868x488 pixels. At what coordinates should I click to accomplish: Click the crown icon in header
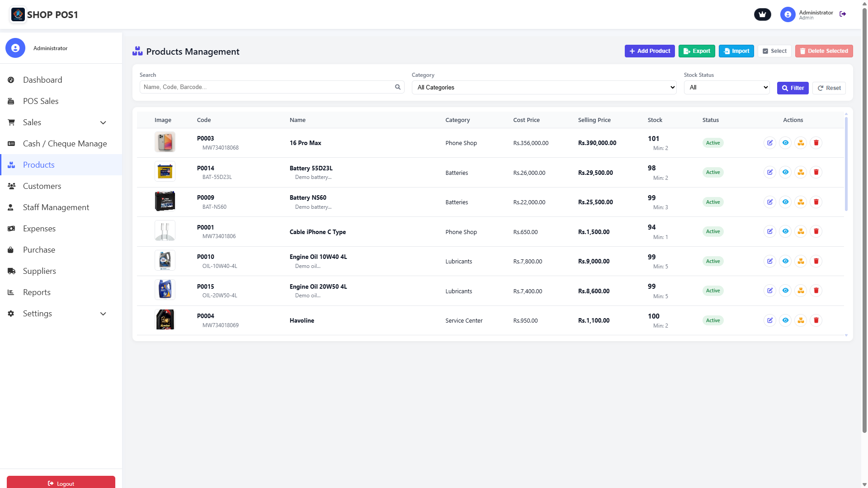[762, 14]
